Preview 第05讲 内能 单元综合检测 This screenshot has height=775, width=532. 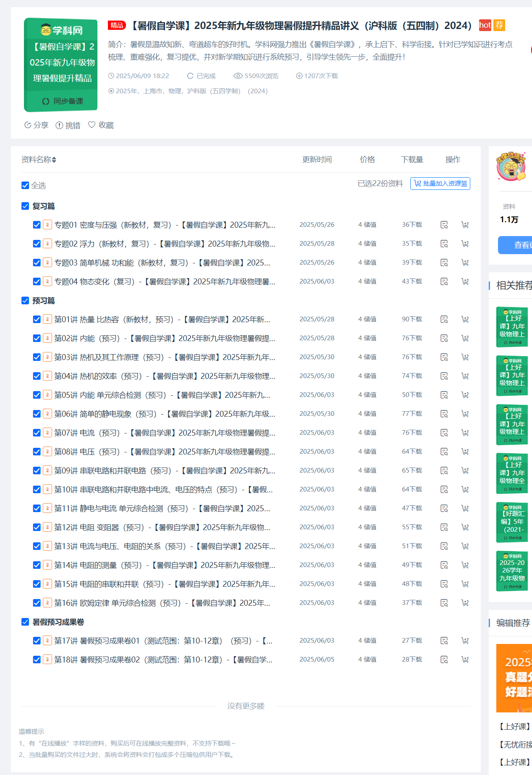444,395
